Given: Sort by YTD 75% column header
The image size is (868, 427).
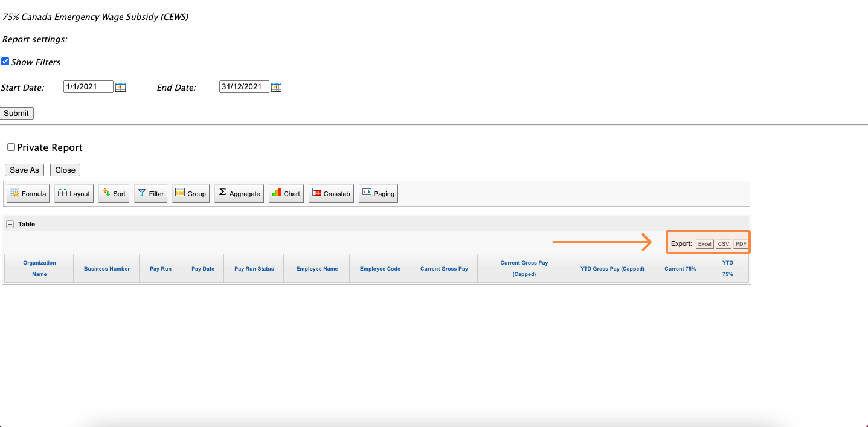Looking at the screenshot, I should click(728, 268).
